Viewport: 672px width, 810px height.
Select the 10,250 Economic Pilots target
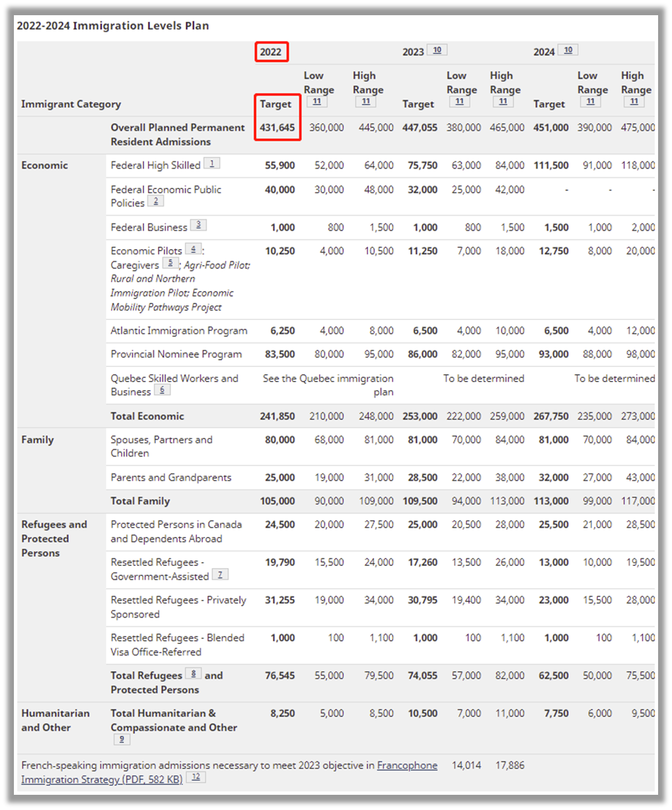point(280,251)
